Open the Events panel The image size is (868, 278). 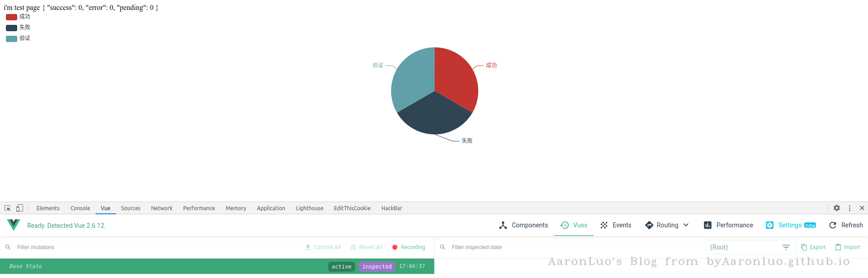(615, 225)
